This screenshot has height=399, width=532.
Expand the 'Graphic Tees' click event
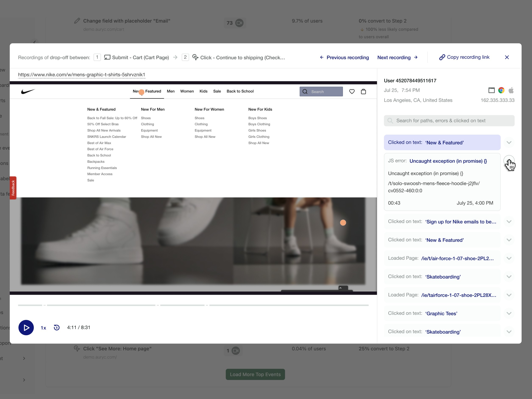click(x=509, y=313)
